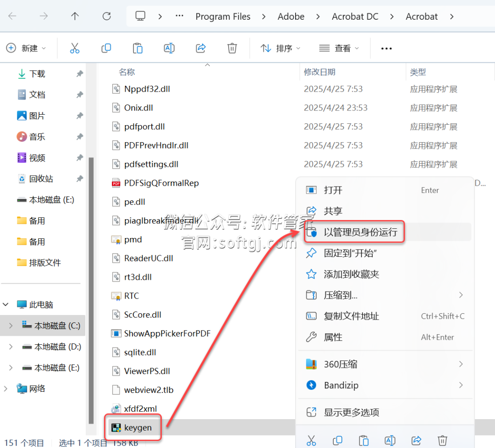Choose 共享 from the context menu
The height and width of the screenshot is (448, 495).
[x=385, y=211]
